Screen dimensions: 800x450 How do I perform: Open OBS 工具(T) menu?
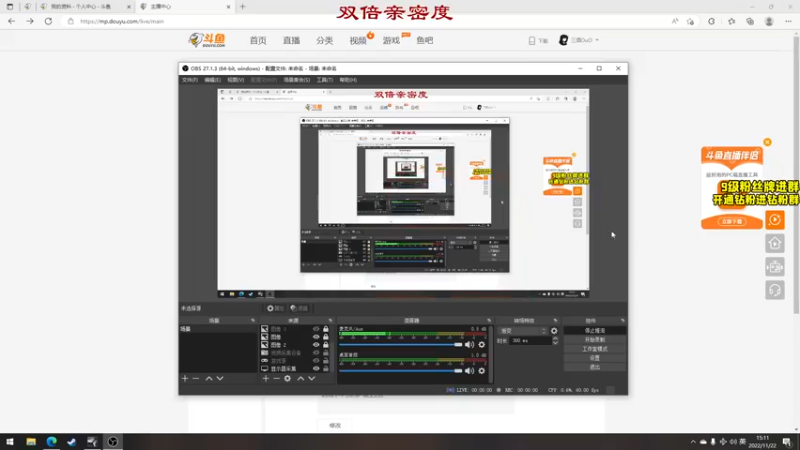pyautogui.click(x=324, y=80)
